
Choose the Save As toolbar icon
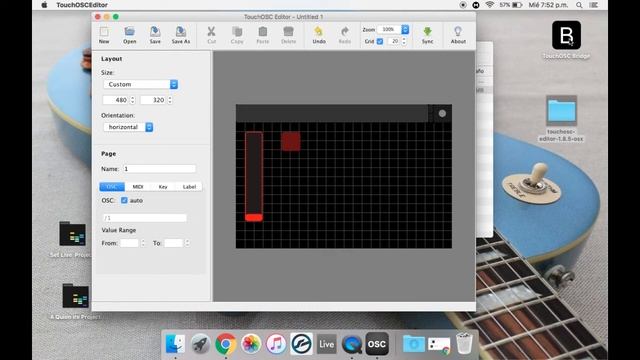tap(181, 35)
